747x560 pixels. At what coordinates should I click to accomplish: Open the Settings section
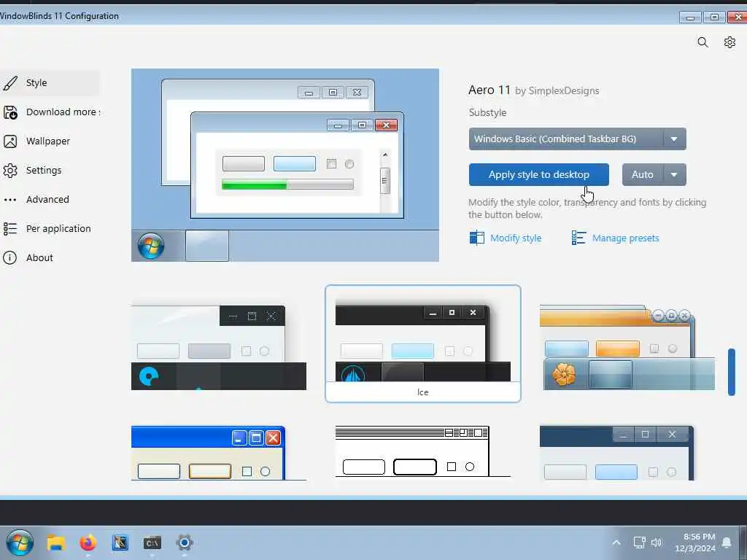tap(50, 171)
